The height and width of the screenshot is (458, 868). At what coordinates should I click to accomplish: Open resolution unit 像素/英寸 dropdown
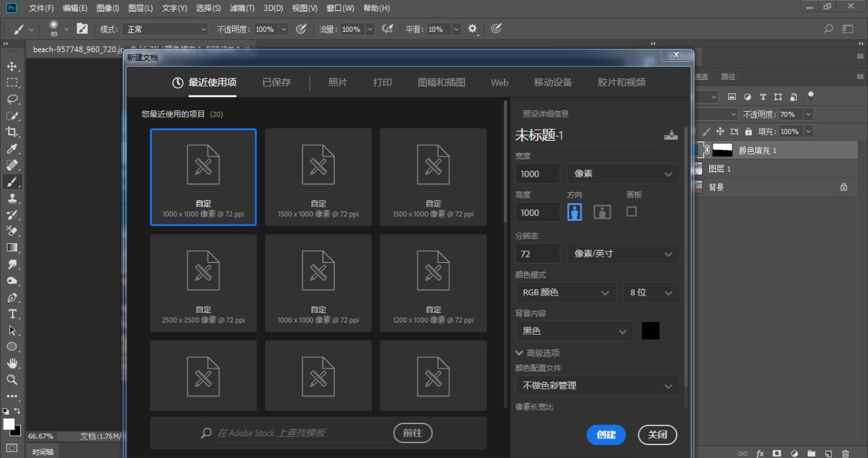623,253
